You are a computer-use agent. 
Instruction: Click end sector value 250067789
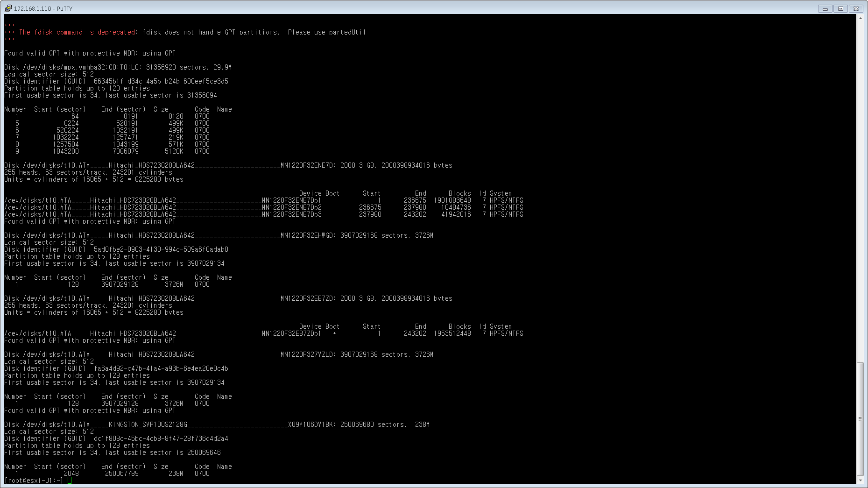point(122,474)
